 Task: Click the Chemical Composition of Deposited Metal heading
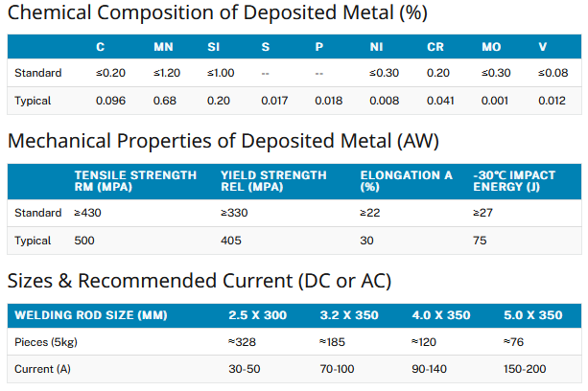(x=217, y=13)
